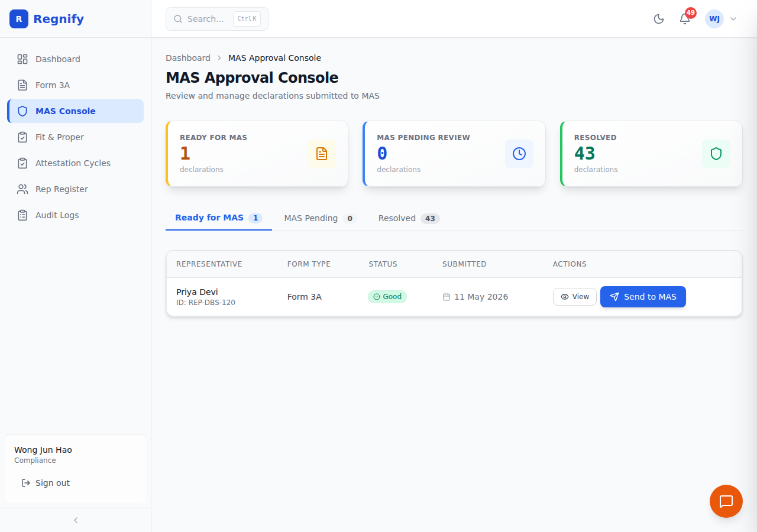
Task: Click the calendar icon beside 11 May 2026
Action: (447, 297)
